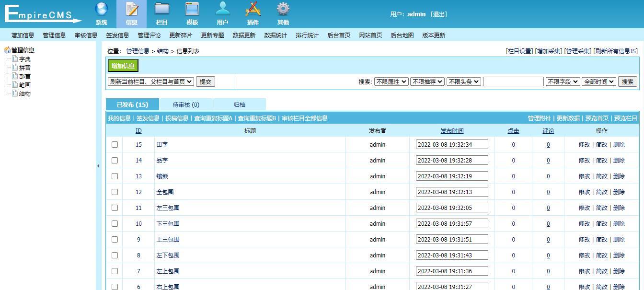This screenshot has height=290, width=644.
Task: Open the 不限属性 dropdown
Action: click(x=391, y=81)
